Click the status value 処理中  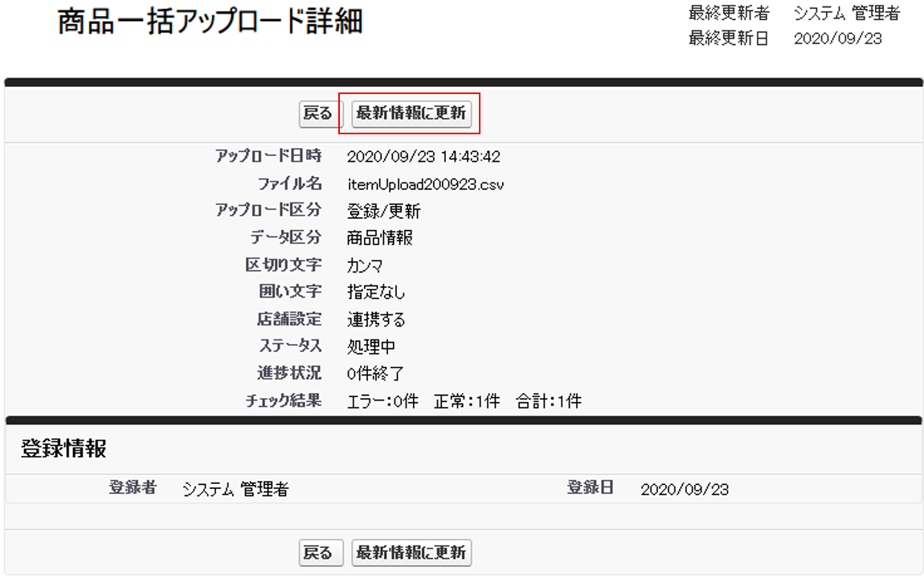[371, 347]
